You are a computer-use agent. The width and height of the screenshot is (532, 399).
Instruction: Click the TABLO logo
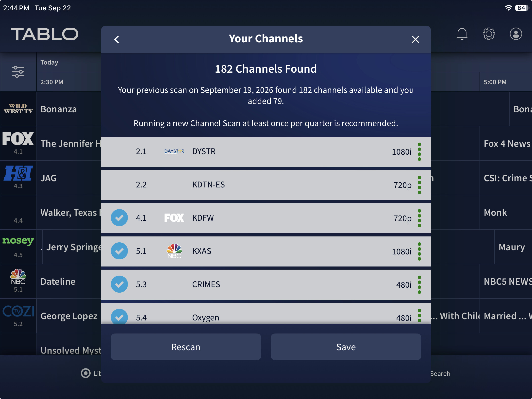pyautogui.click(x=45, y=34)
